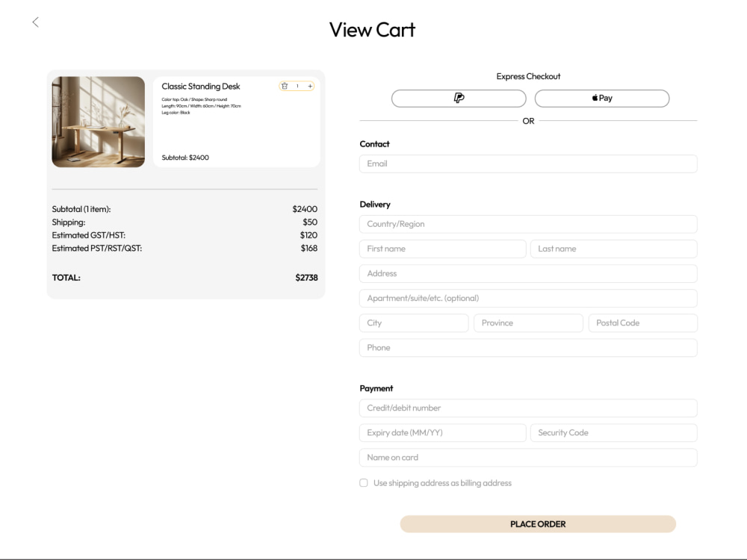
Task: Open the Province field
Action: pos(528,323)
